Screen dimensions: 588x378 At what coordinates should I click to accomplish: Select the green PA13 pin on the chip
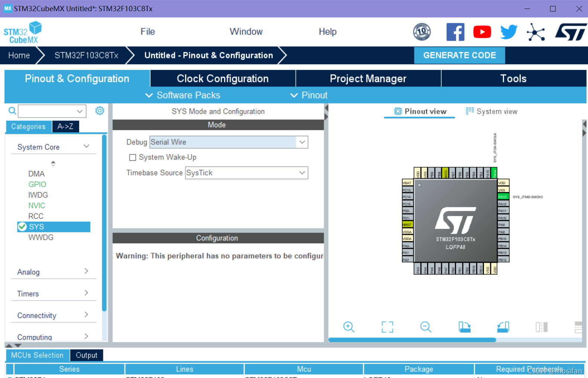[503, 197]
